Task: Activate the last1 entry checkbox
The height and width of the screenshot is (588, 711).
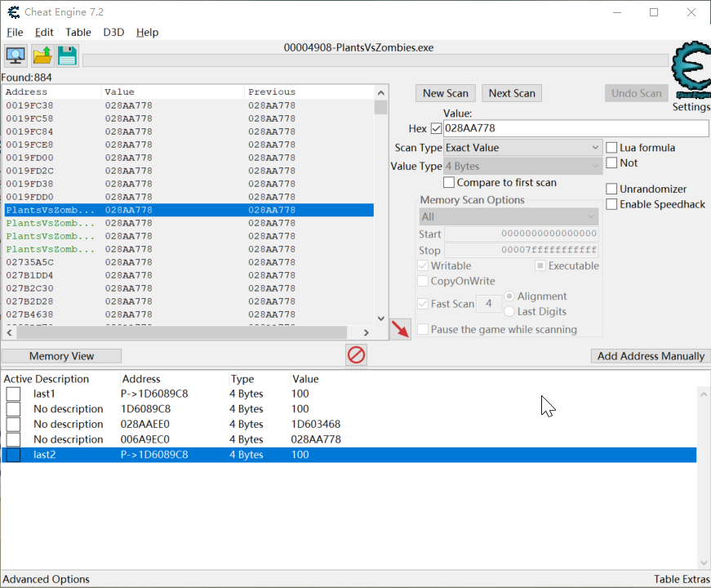Action: (13, 394)
